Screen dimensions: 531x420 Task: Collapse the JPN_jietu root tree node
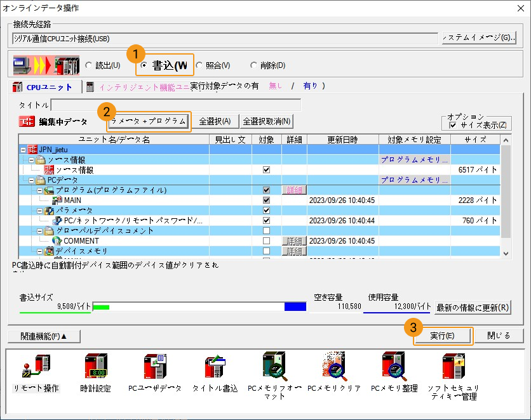24,150
